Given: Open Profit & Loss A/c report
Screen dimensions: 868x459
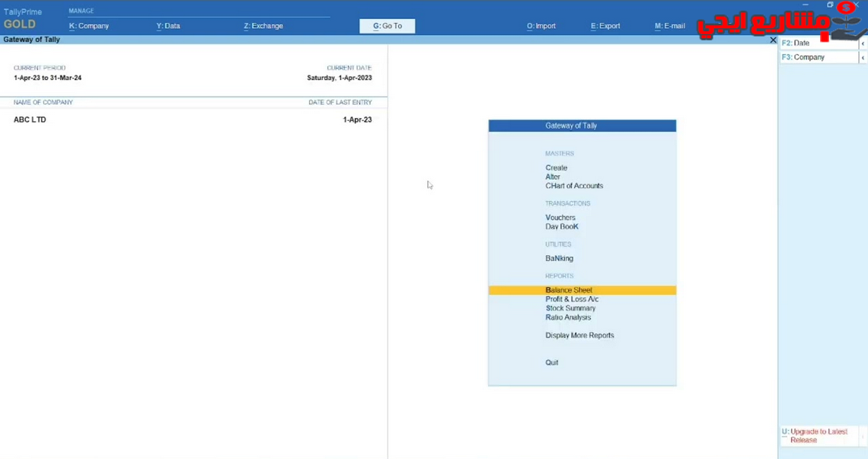Looking at the screenshot, I should [x=572, y=300].
